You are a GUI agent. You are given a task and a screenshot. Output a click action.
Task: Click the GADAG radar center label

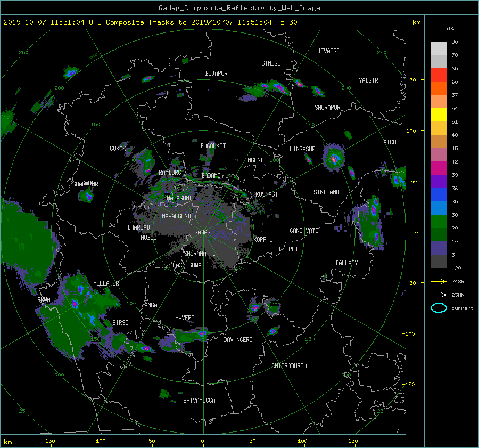pyautogui.click(x=203, y=232)
